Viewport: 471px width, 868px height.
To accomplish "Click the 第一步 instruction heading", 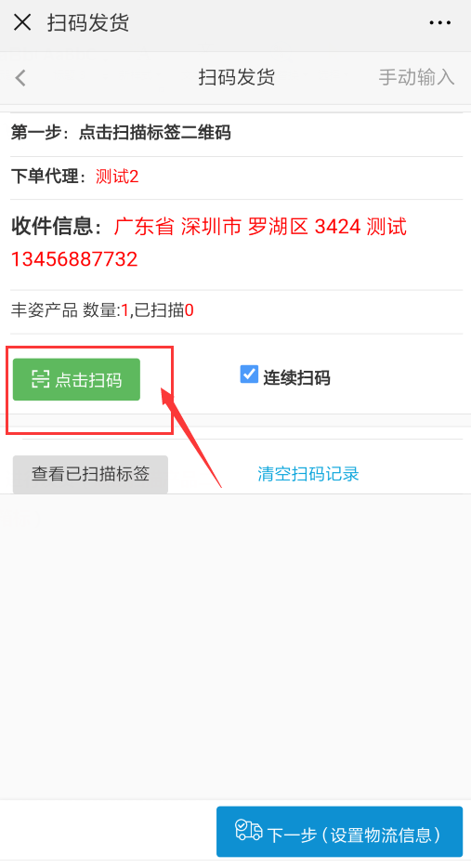I will [x=121, y=133].
